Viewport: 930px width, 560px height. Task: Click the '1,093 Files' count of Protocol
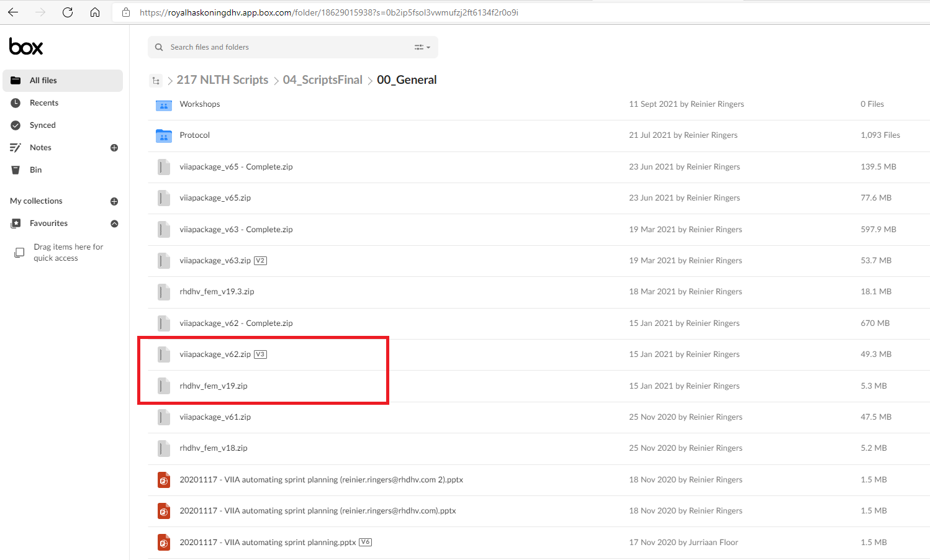coord(880,135)
